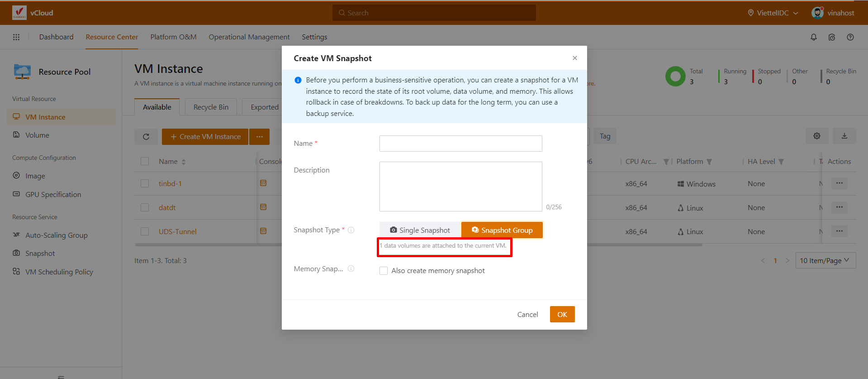This screenshot has height=379, width=868.
Task: Enable Also create memory snapshot checkbox
Action: [384, 271]
